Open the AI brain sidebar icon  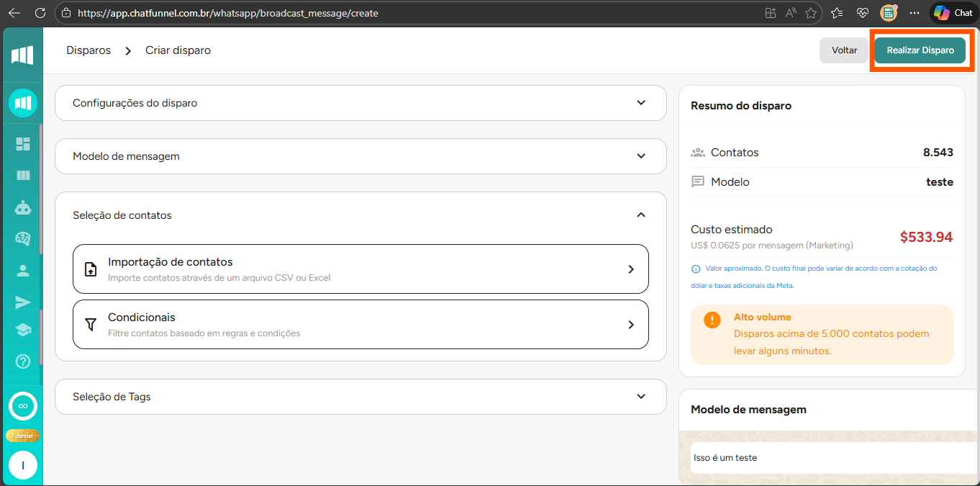[x=23, y=238]
